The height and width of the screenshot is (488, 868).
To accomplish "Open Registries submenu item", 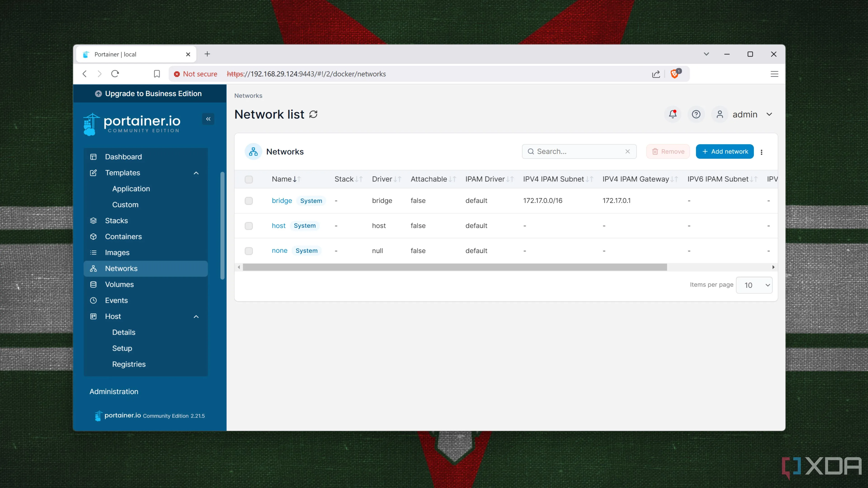I will coord(129,364).
